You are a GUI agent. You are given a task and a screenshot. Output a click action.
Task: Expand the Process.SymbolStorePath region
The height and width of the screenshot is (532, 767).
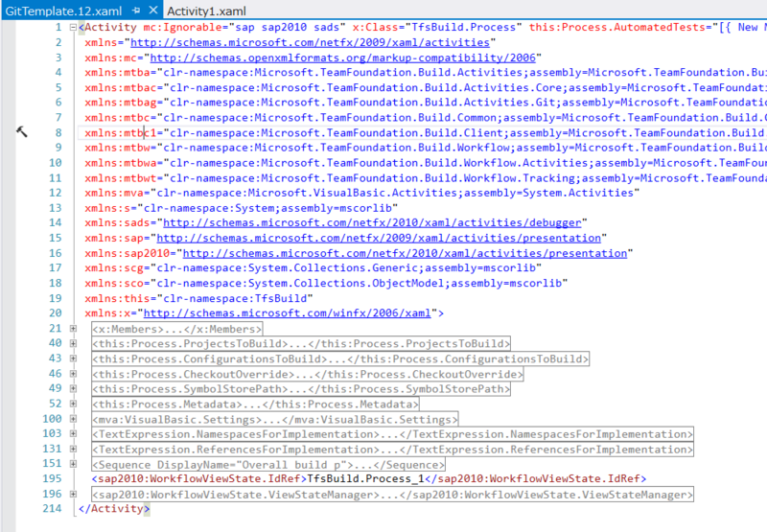[x=73, y=389]
